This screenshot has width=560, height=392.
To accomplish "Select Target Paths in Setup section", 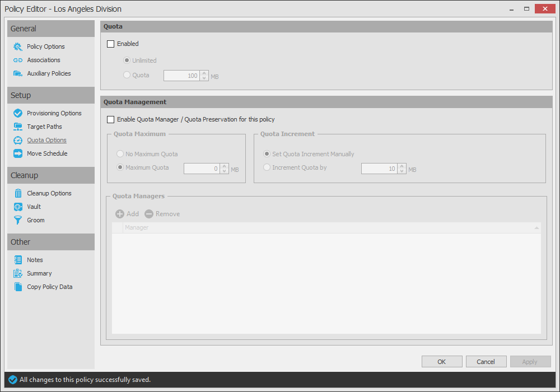I will [44, 127].
